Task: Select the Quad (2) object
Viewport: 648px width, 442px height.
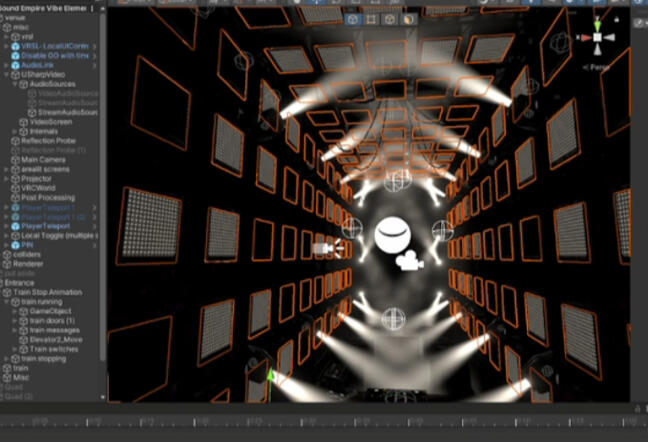Action: tap(19, 397)
